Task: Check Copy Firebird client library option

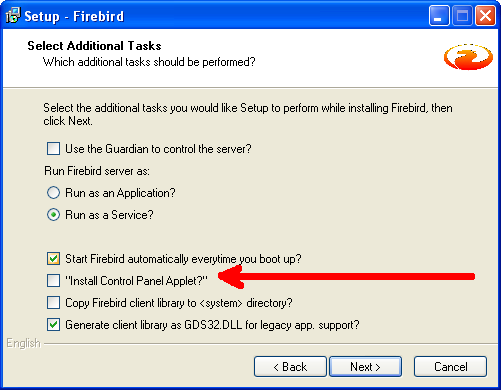Action: pyautogui.click(x=53, y=303)
